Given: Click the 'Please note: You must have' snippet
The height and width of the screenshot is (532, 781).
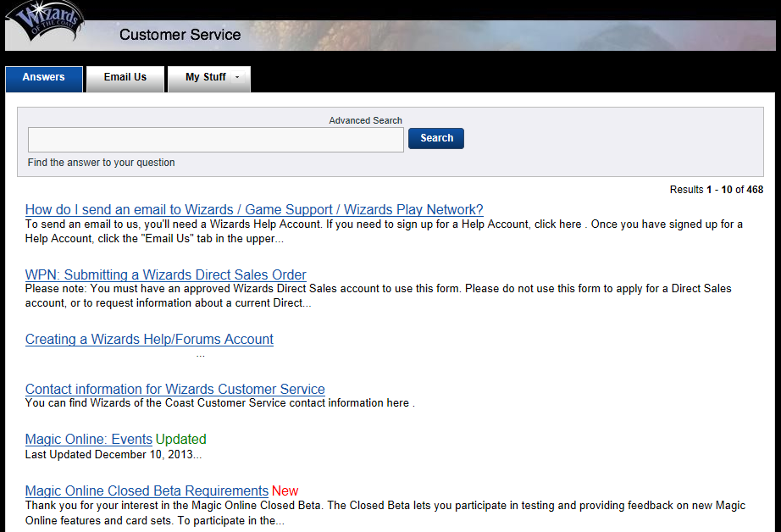Looking at the screenshot, I should pyautogui.click(x=379, y=296).
